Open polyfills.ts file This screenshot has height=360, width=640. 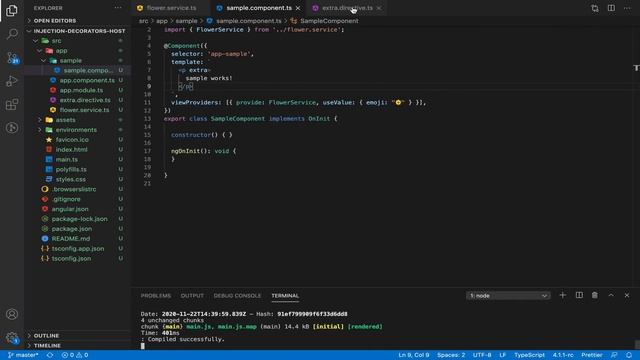(71, 169)
